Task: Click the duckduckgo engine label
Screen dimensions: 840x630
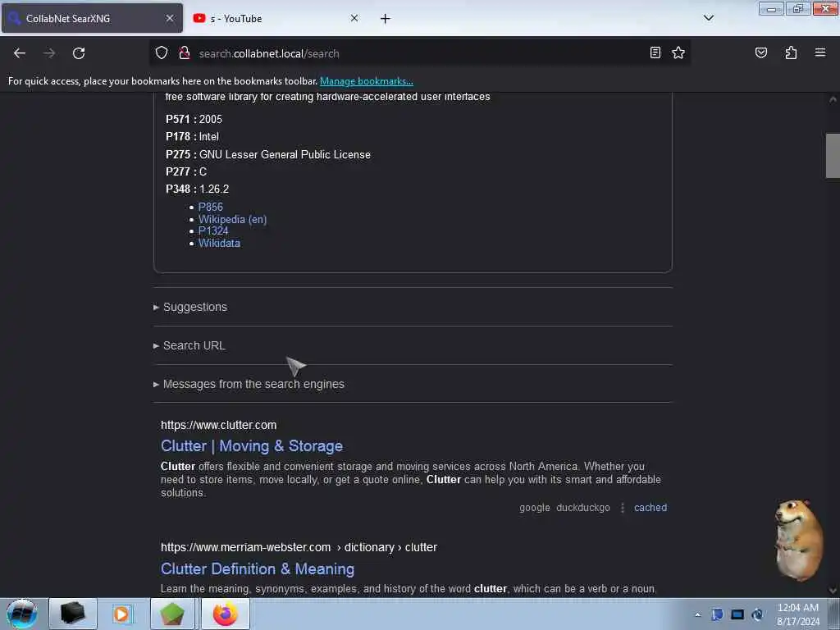Action: tap(583, 508)
